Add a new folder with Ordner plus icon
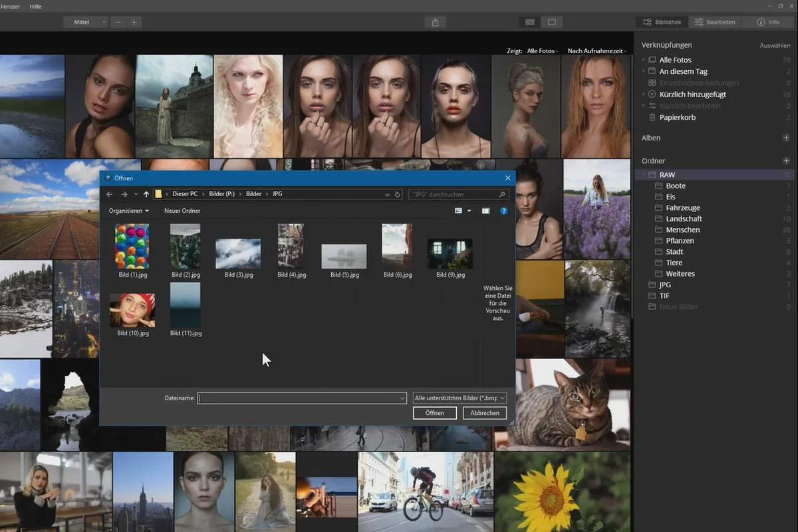The image size is (798, 532). point(786,161)
